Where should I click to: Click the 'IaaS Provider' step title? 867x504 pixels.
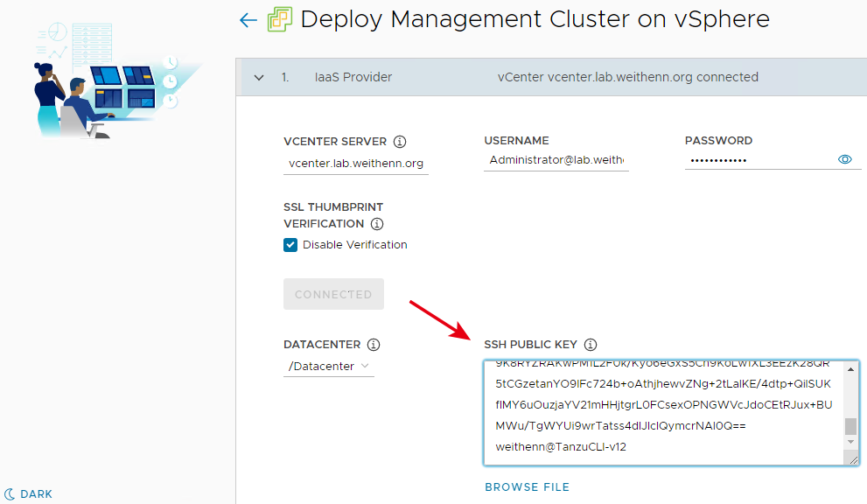(353, 77)
